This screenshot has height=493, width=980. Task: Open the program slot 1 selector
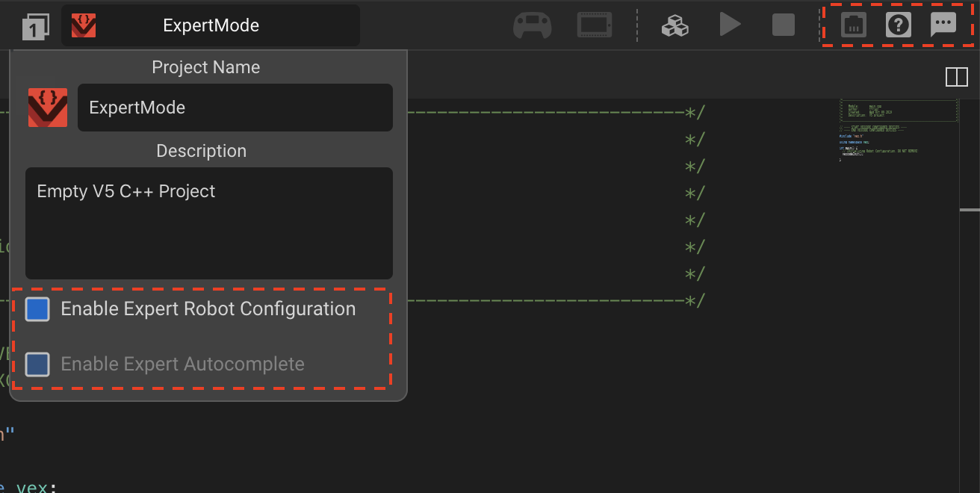pyautogui.click(x=35, y=26)
